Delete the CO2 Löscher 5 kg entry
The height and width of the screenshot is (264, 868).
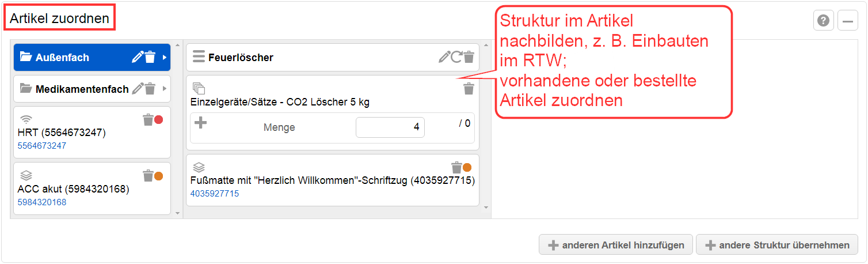click(x=469, y=88)
